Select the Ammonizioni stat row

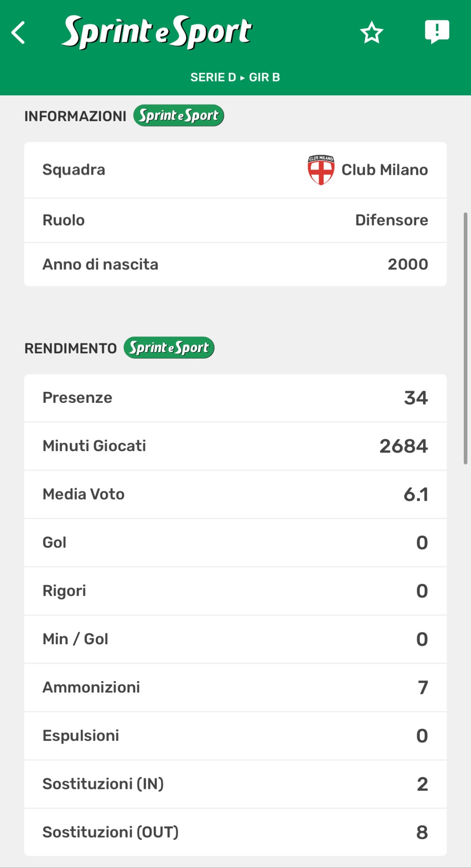[x=235, y=688]
